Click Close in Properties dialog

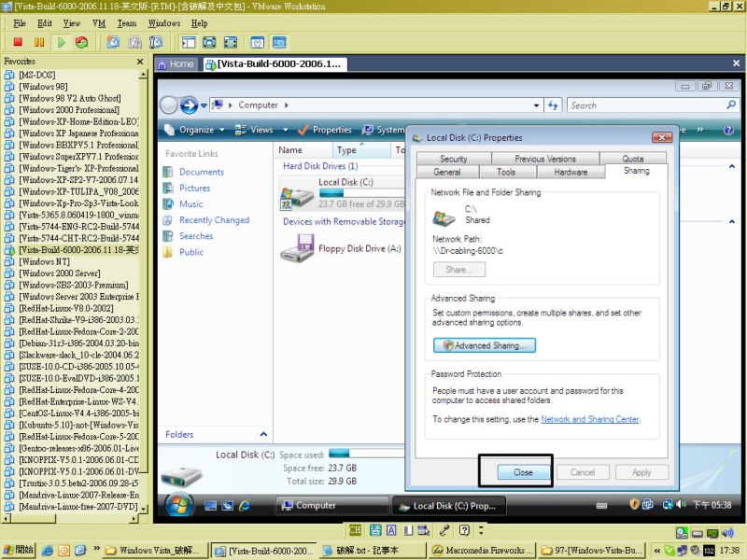pos(523,472)
